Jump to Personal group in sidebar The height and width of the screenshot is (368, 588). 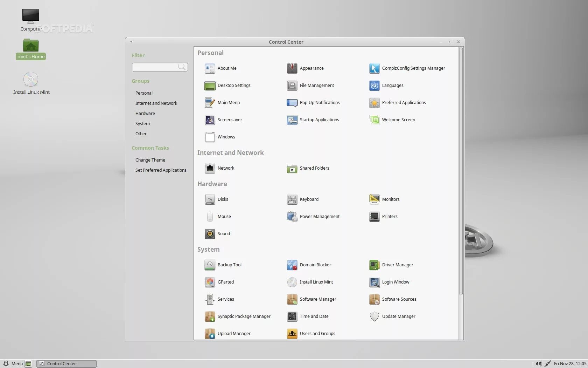144,93
